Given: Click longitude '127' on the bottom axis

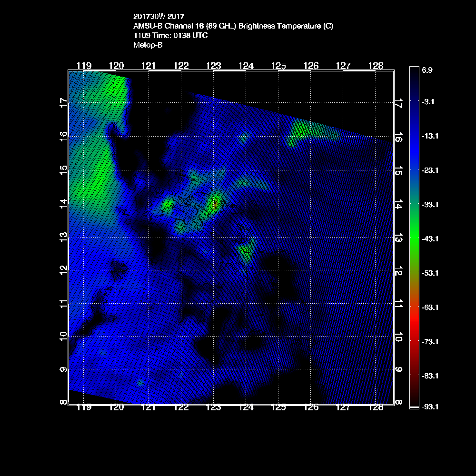Looking at the screenshot, I should click(x=343, y=407).
